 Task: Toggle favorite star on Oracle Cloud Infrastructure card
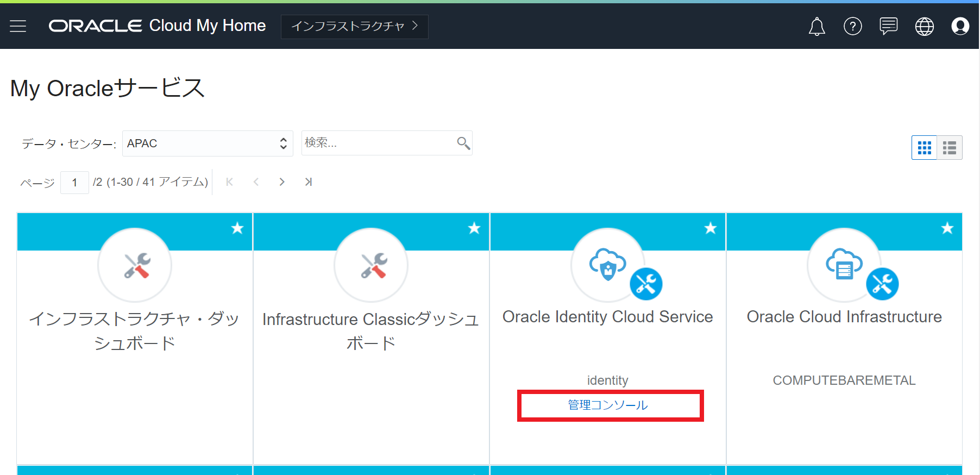pyautogui.click(x=947, y=228)
